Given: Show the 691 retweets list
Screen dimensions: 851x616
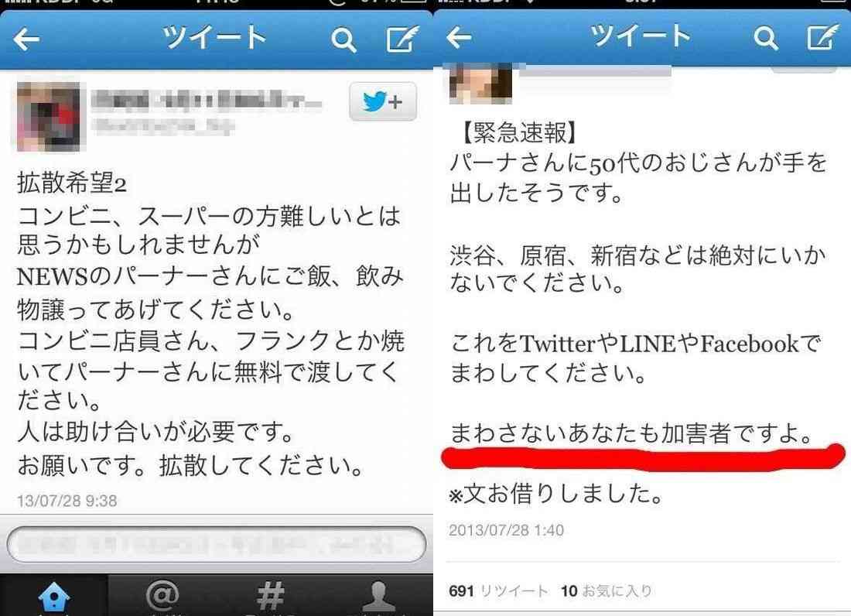Looking at the screenshot, I should (x=498, y=590).
